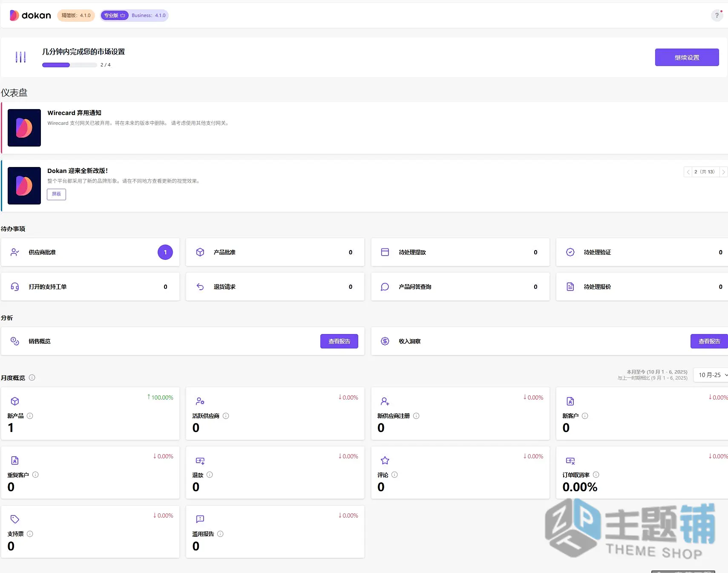Image resolution: width=728 pixels, height=573 pixels.
Task: Click the 产品批准 box icon
Action: (200, 252)
